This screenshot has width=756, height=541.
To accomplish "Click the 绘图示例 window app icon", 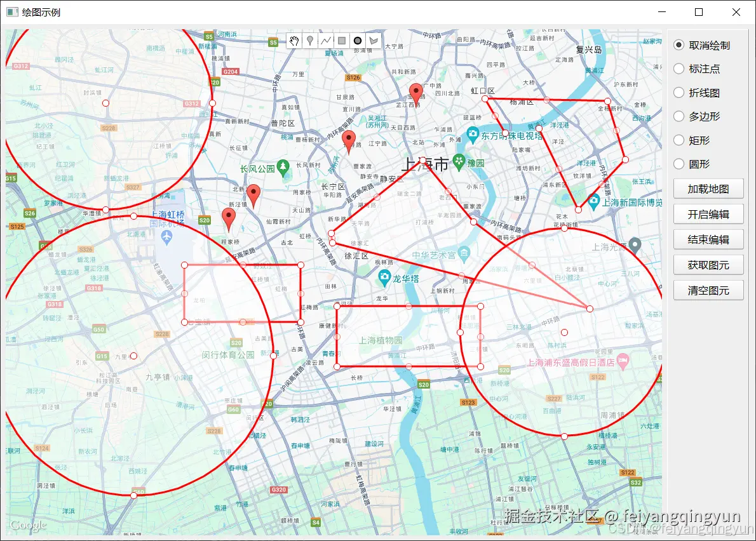I will [x=12, y=12].
